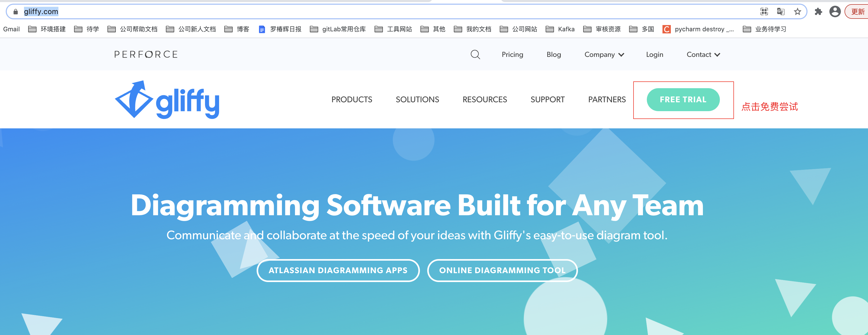Click the Gliffy logo
The height and width of the screenshot is (335, 868).
167,100
